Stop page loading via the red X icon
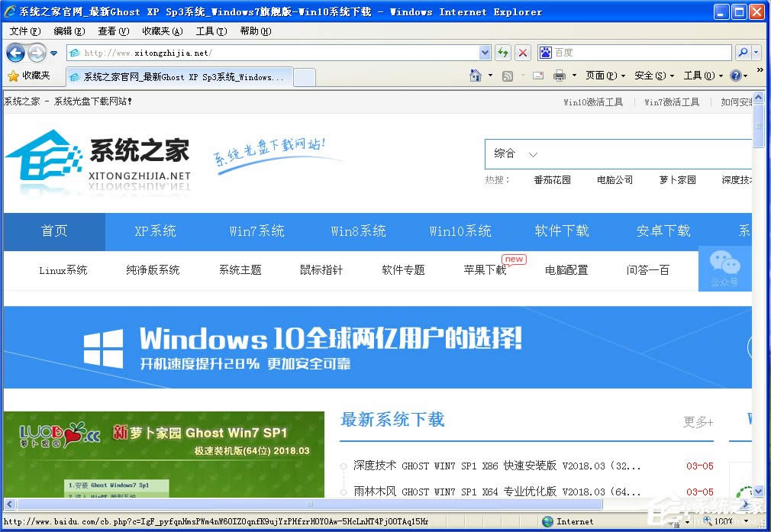This screenshot has height=532, width=771. click(x=524, y=53)
